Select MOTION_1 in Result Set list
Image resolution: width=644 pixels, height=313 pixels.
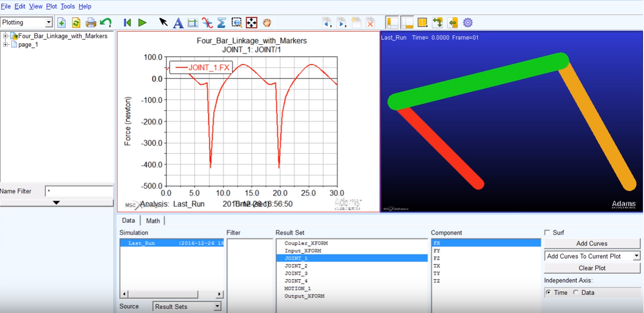[x=297, y=288]
